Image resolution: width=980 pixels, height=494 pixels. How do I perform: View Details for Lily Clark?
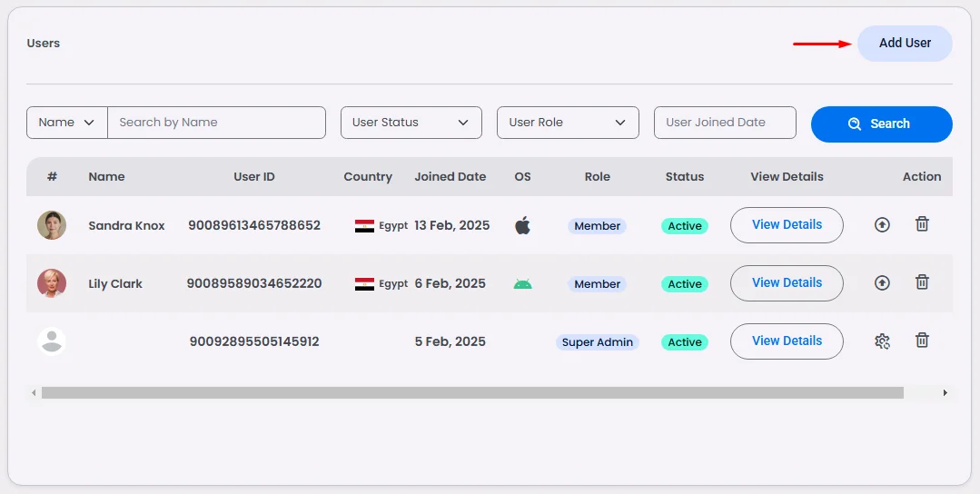[x=787, y=283]
